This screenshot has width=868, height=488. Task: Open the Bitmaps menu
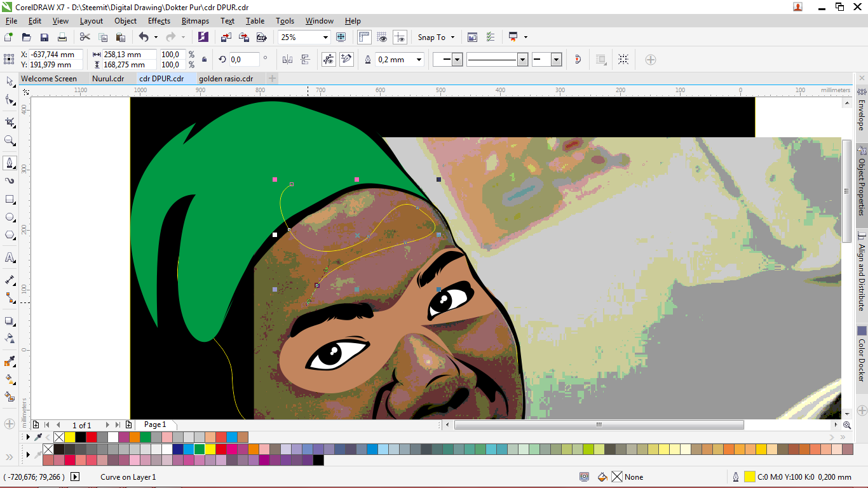(195, 21)
